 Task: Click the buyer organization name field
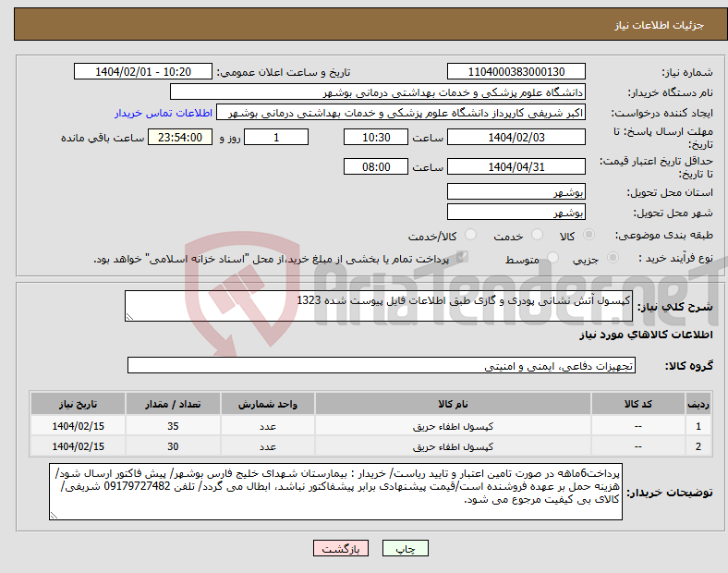point(378,91)
